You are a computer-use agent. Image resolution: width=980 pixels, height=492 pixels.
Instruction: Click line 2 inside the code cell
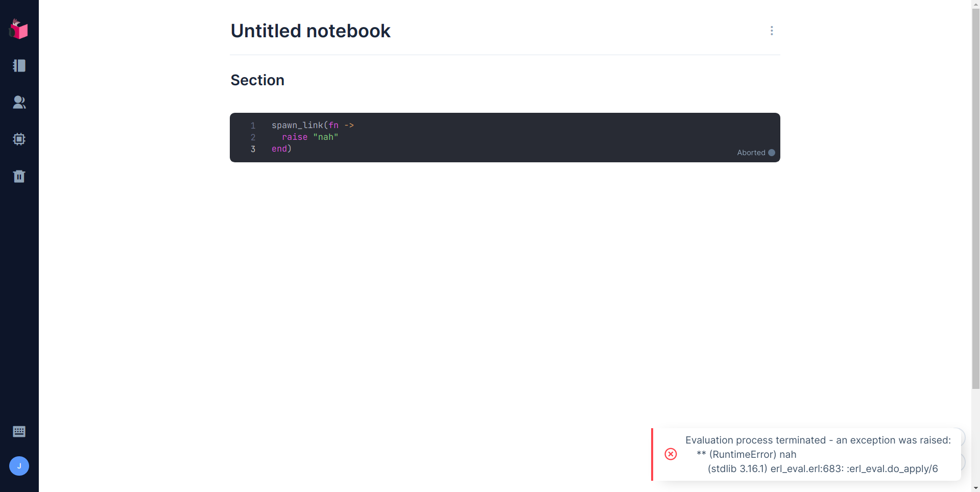309,137
